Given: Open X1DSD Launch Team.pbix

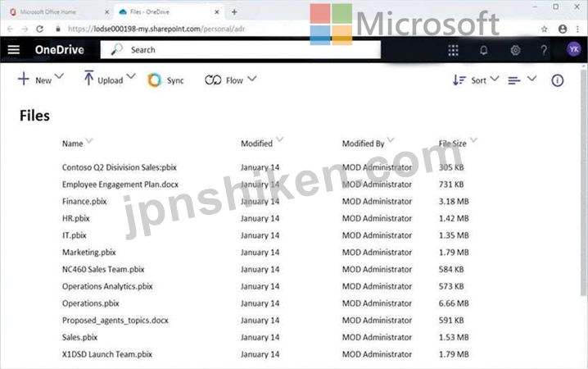Looking at the screenshot, I should click(x=107, y=354).
